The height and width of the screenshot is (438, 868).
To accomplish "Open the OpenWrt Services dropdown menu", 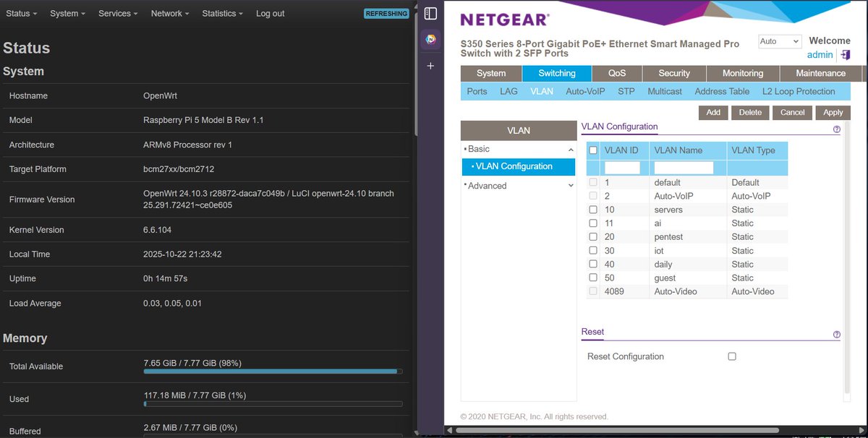I will click(118, 13).
